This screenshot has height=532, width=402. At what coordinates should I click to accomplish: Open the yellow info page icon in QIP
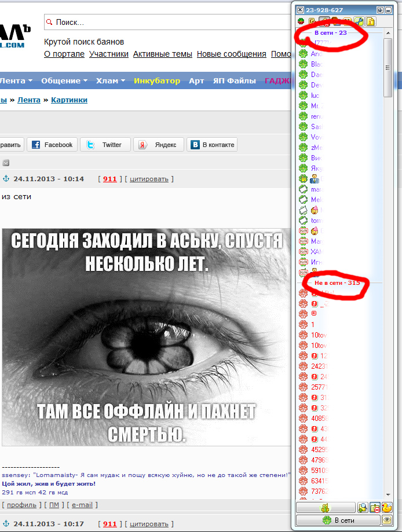370,21
